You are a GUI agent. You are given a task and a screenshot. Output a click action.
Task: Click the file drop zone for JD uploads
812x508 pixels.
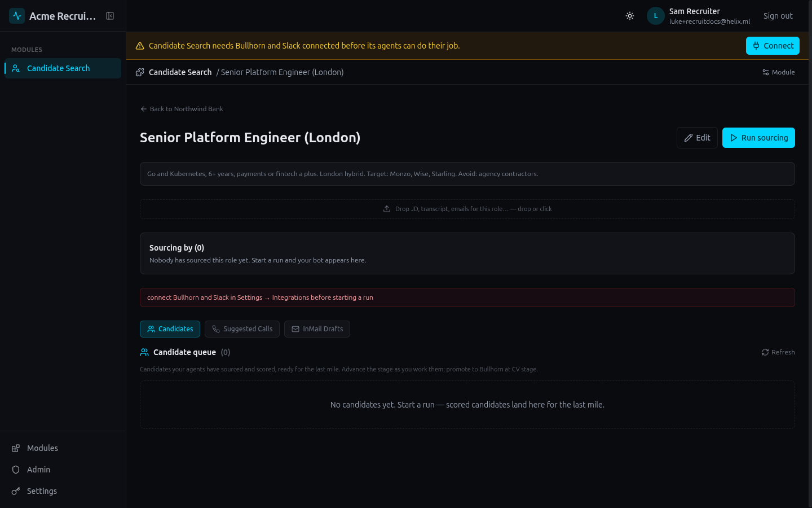tap(467, 209)
